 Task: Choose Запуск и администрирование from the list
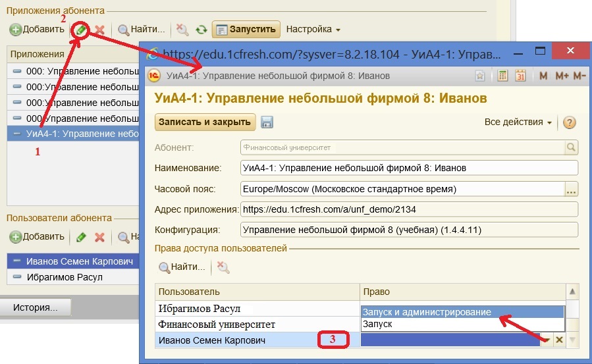click(x=462, y=312)
